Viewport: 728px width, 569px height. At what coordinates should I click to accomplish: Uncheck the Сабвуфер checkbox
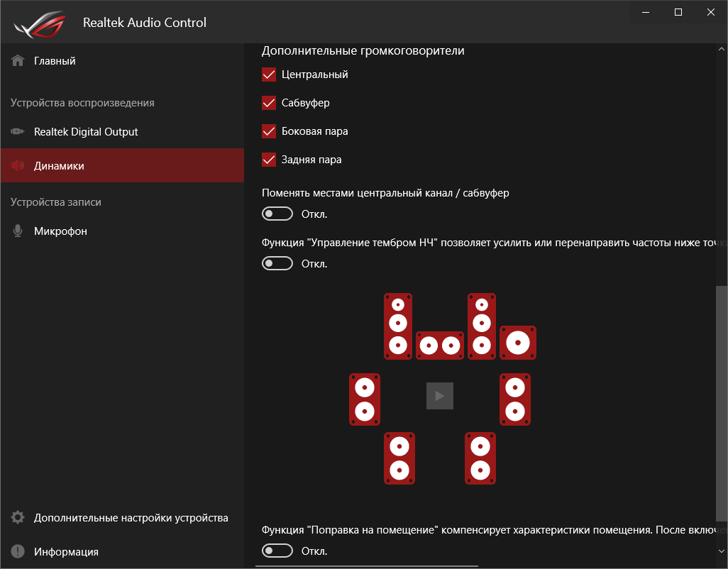269,103
